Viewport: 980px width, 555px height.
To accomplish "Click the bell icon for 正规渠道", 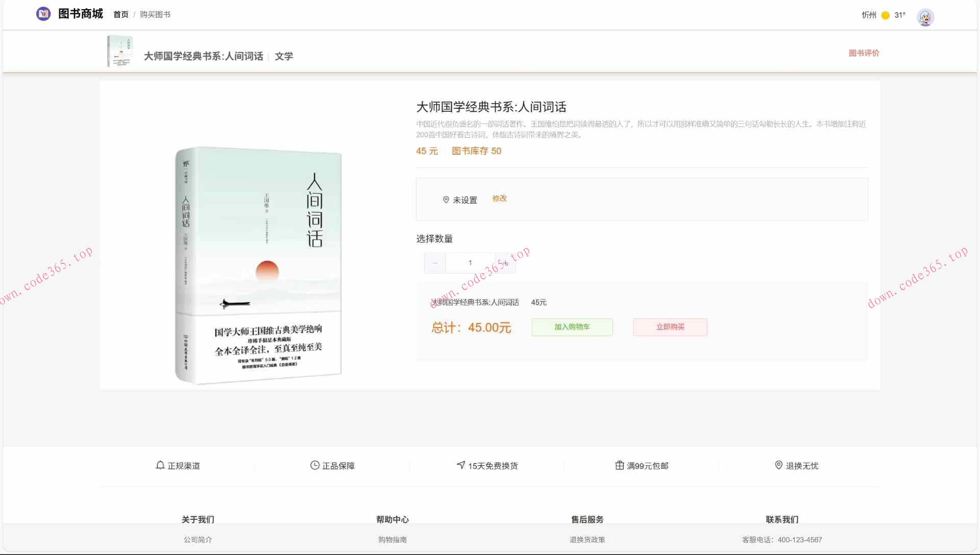I will 160,465.
